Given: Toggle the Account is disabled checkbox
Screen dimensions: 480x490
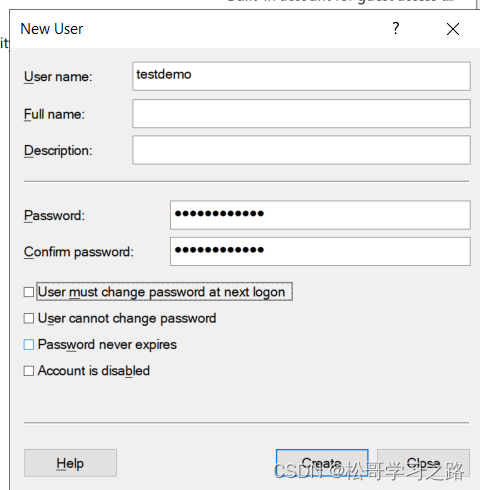Looking at the screenshot, I should [29, 371].
